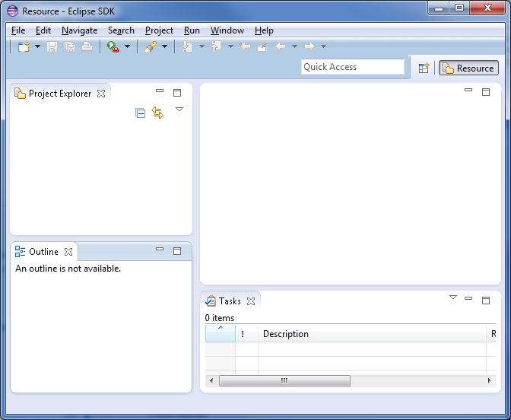Open the Search flashlight dropdown arrow
Screen dimensions: 511x420
click(x=164, y=46)
